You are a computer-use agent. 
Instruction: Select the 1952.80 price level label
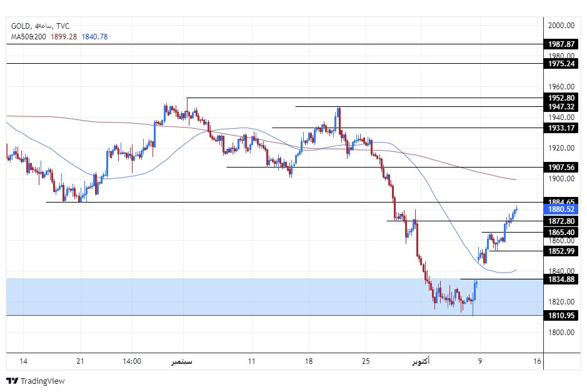pos(561,98)
